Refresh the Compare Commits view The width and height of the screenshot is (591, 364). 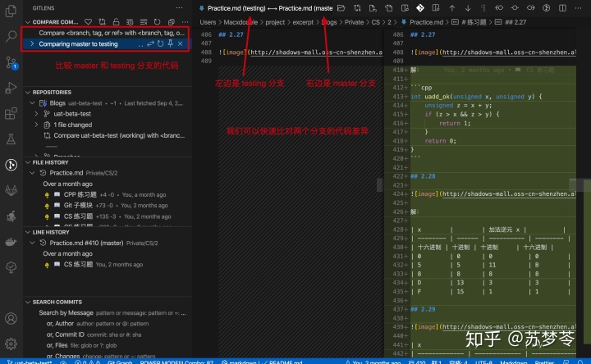157,22
